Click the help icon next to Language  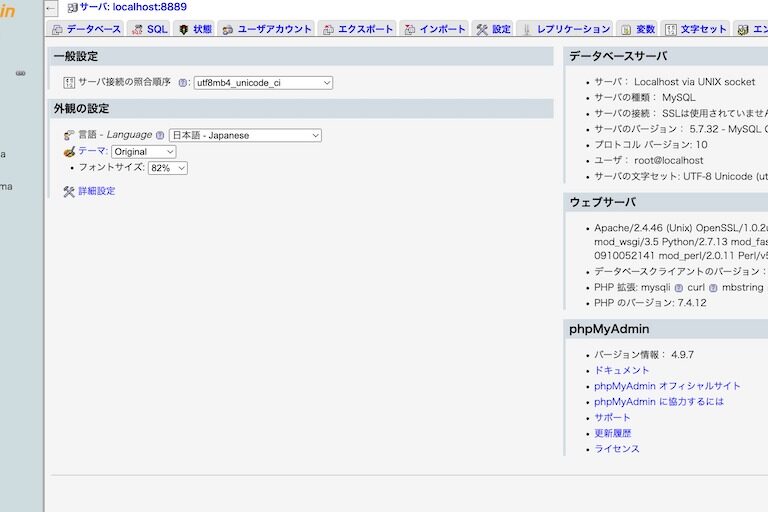160,135
